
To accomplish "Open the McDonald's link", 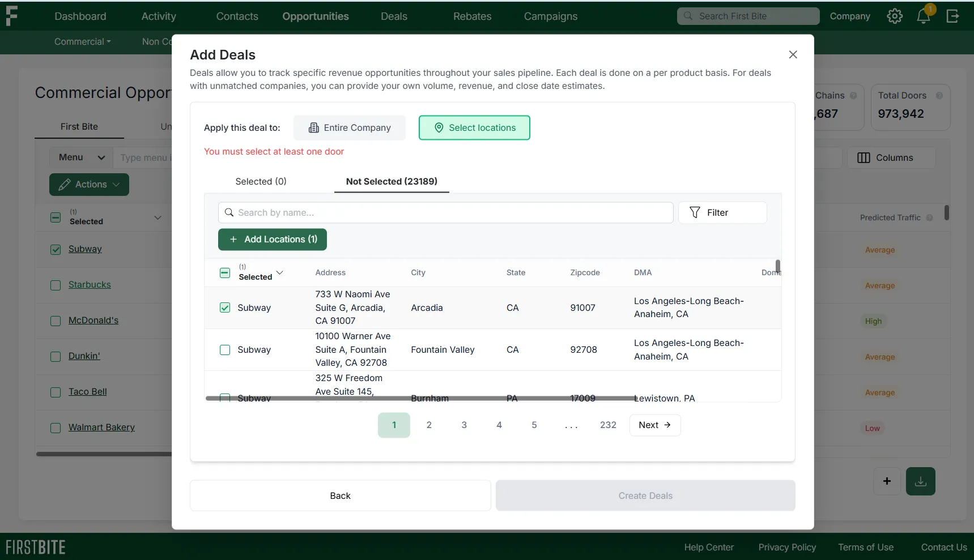I will click(93, 320).
